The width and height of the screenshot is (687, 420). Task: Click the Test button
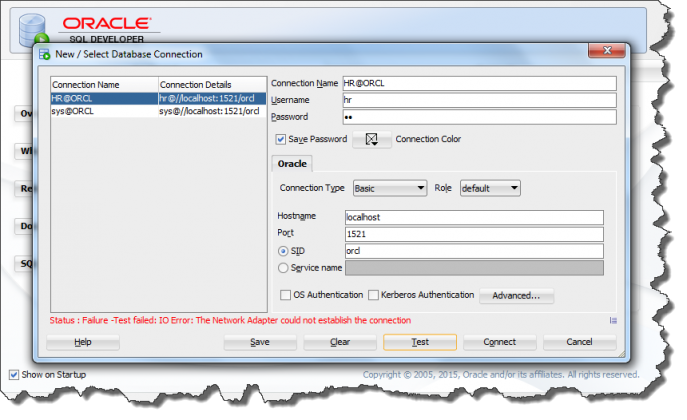coord(420,342)
